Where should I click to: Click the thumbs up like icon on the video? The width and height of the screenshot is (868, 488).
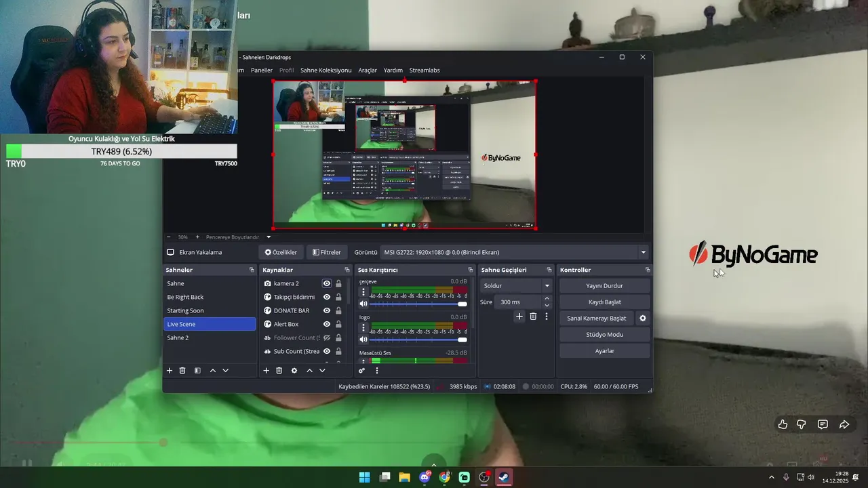[783, 424]
